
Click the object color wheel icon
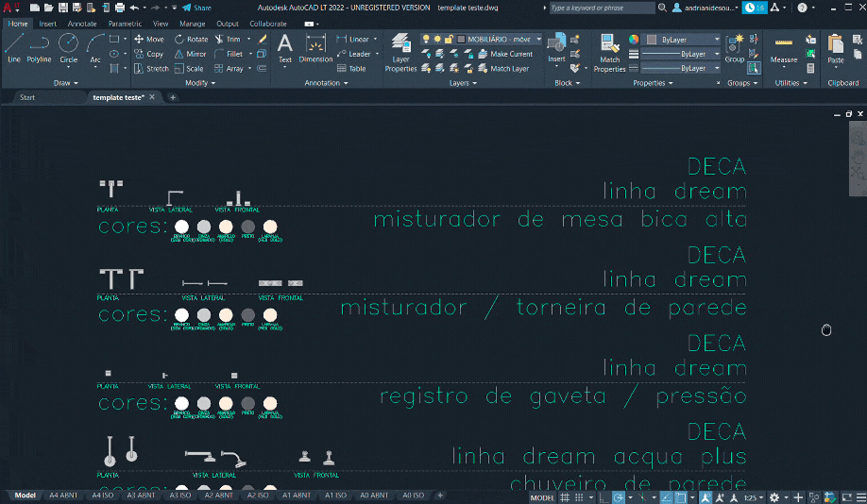pos(634,40)
